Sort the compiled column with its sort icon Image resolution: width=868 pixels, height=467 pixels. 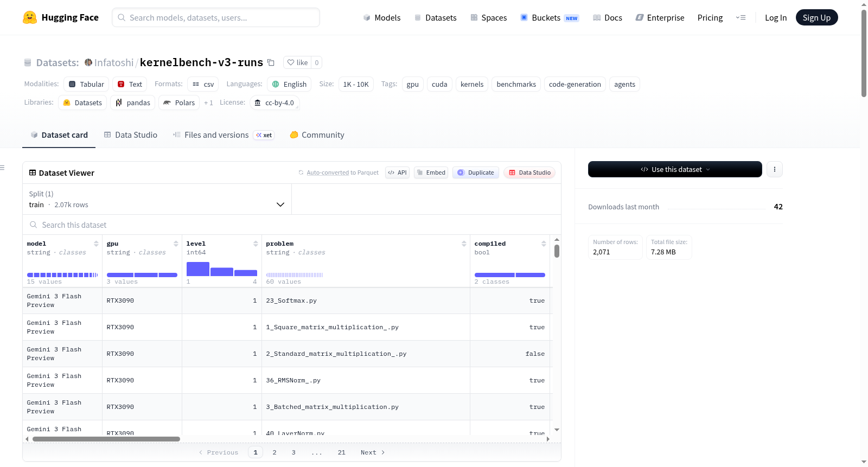tap(544, 244)
